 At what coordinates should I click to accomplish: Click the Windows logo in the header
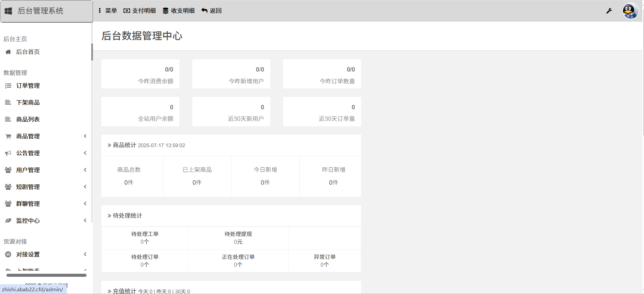click(8, 11)
